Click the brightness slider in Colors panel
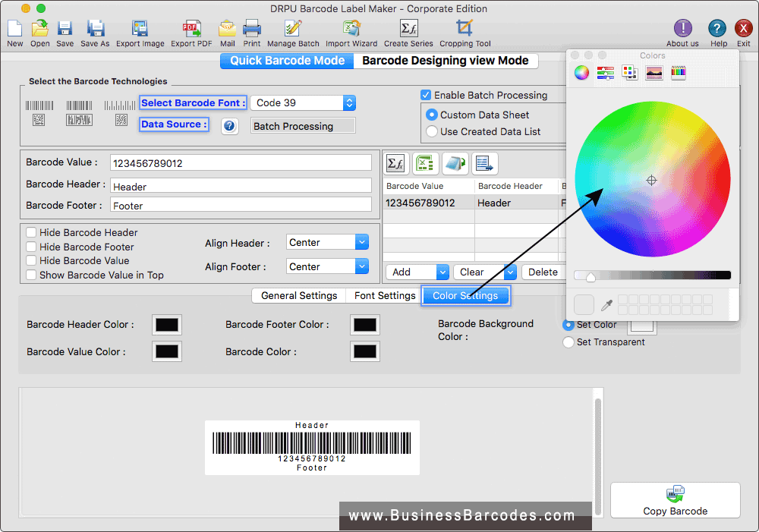The height and width of the screenshot is (532, 759). click(x=653, y=275)
